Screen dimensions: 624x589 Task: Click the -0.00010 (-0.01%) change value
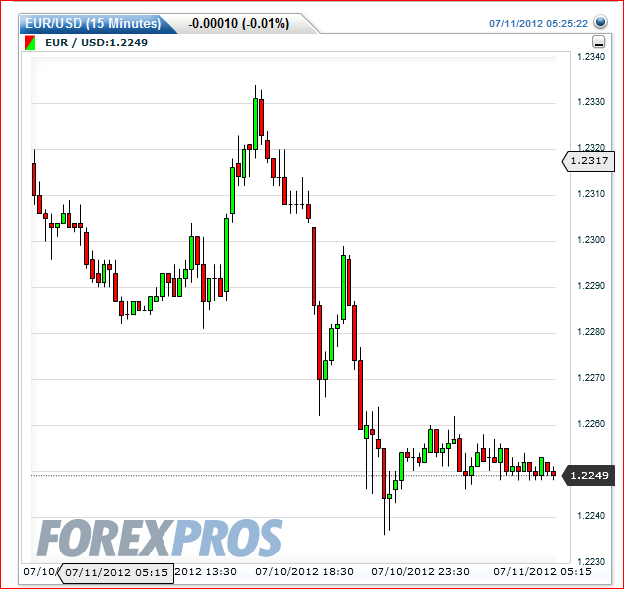point(239,23)
